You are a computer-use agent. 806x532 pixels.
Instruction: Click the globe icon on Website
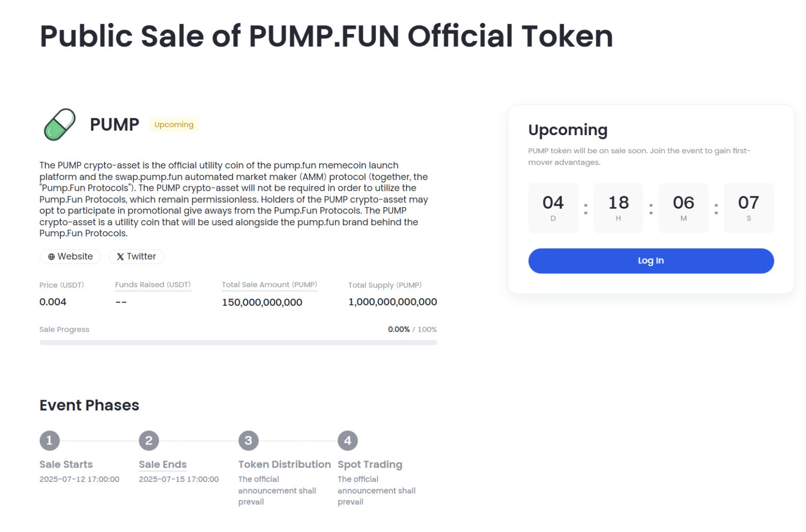51,257
